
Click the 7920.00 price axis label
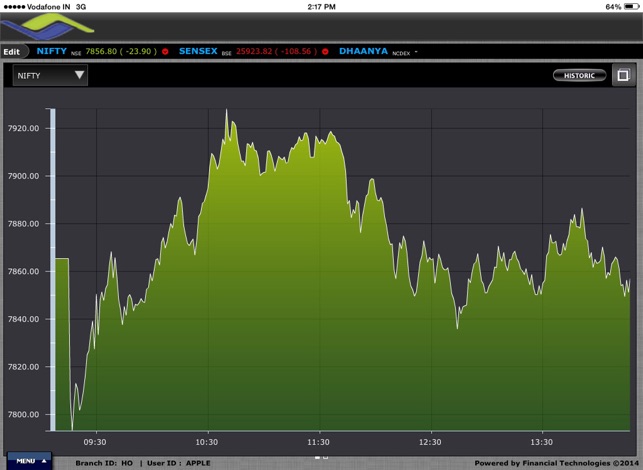pyautogui.click(x=24, y=128)
